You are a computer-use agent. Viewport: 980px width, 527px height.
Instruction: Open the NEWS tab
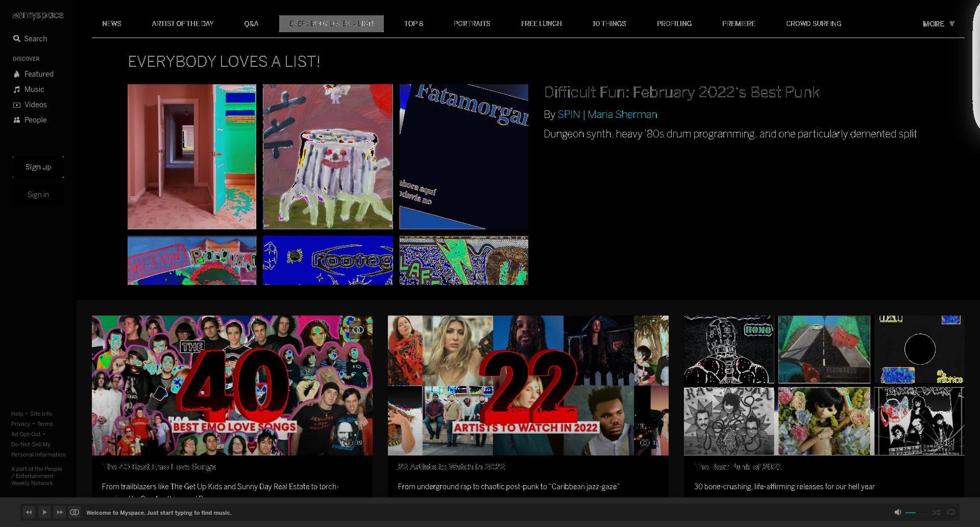[112, 23]
